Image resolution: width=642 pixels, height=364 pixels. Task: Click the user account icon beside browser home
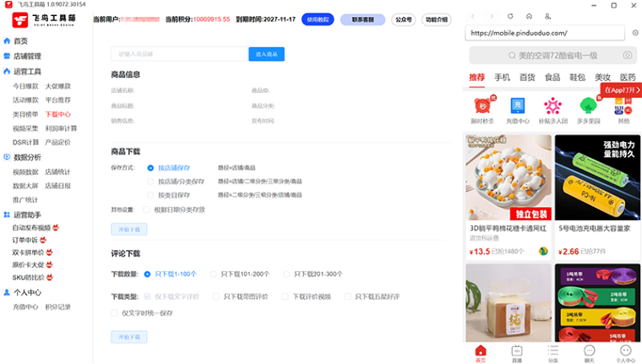pos(548,16)
